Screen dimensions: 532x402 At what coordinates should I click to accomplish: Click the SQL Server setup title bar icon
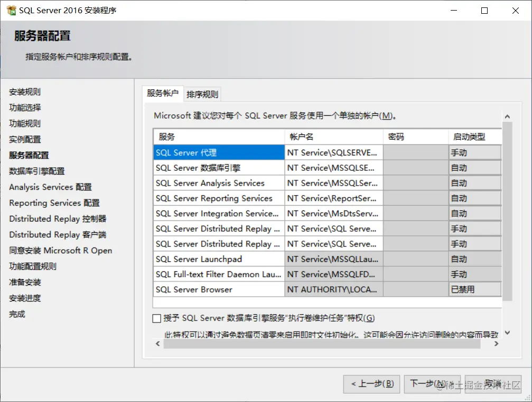click(11, 11)
